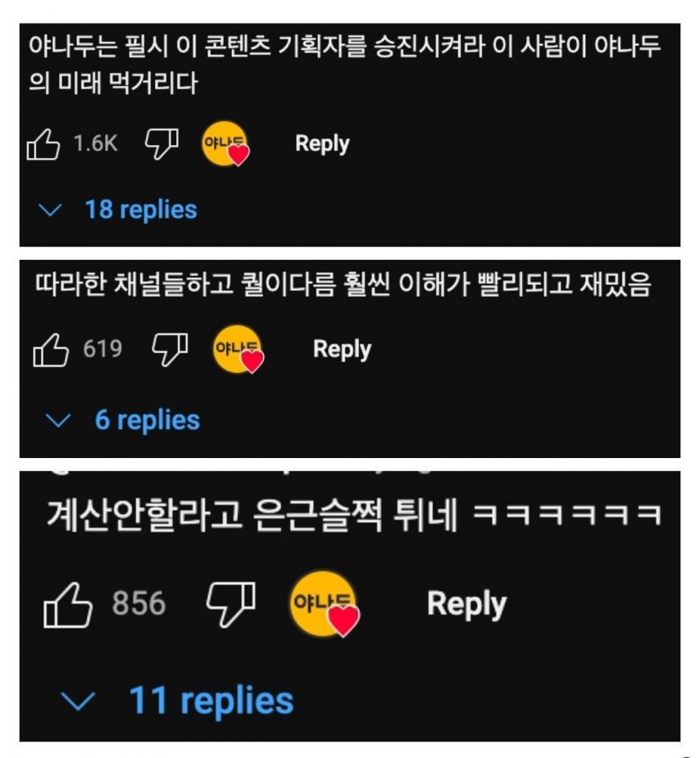Select the comment text starting with 따라한 채널들하고
This screenshot has height=758, width=700.
tap(343, 284)
